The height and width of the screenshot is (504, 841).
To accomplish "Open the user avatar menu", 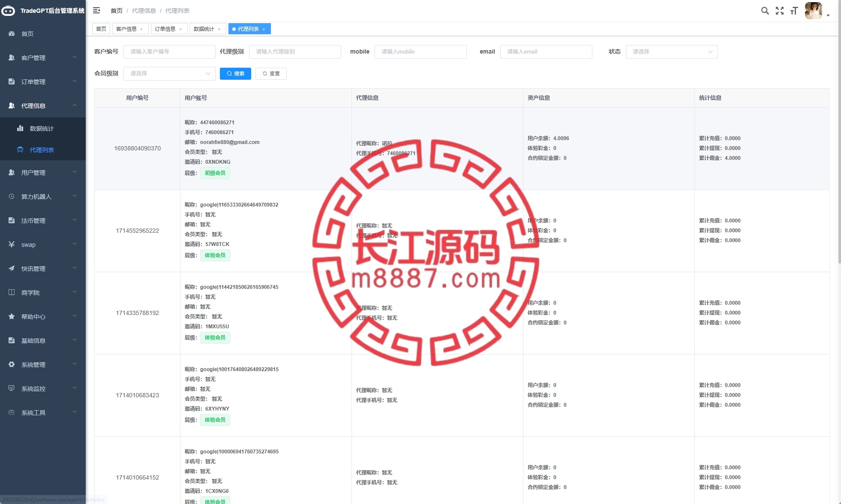I will tap(813, 11).
